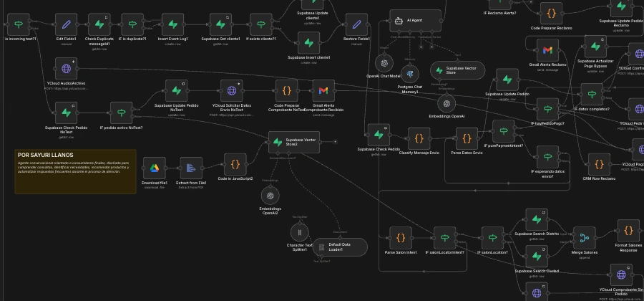Click the 'Postgres Chat Memory1' label text
This screenshot has height=301, width=644.
click(409, 90)
